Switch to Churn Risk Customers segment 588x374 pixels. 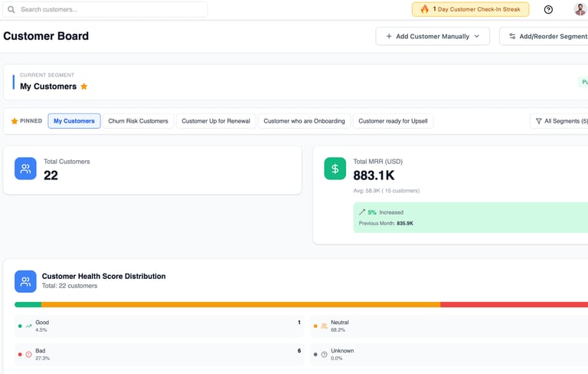click(138, 121)
